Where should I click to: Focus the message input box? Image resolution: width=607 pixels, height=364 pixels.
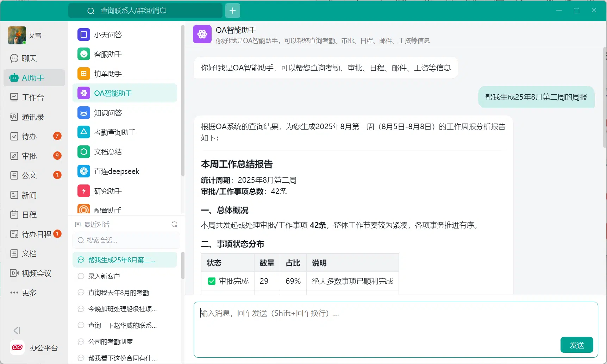pos(396,330)
